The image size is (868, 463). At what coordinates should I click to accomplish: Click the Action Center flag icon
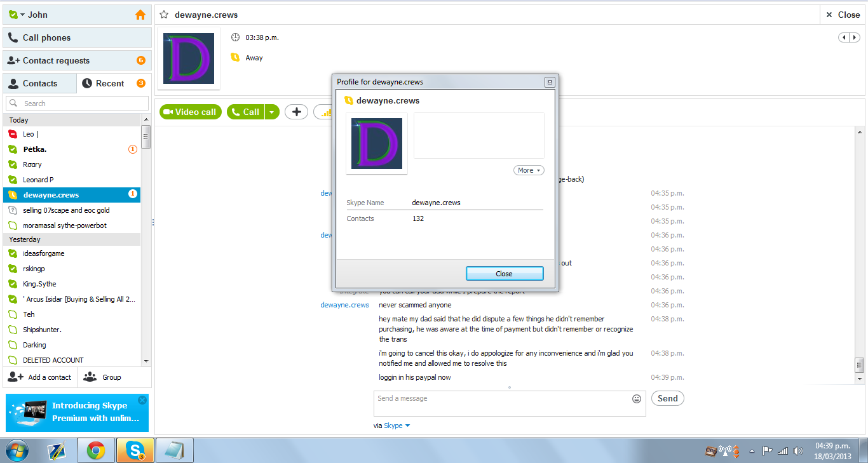pyautogui.click(x=768, y=451)
